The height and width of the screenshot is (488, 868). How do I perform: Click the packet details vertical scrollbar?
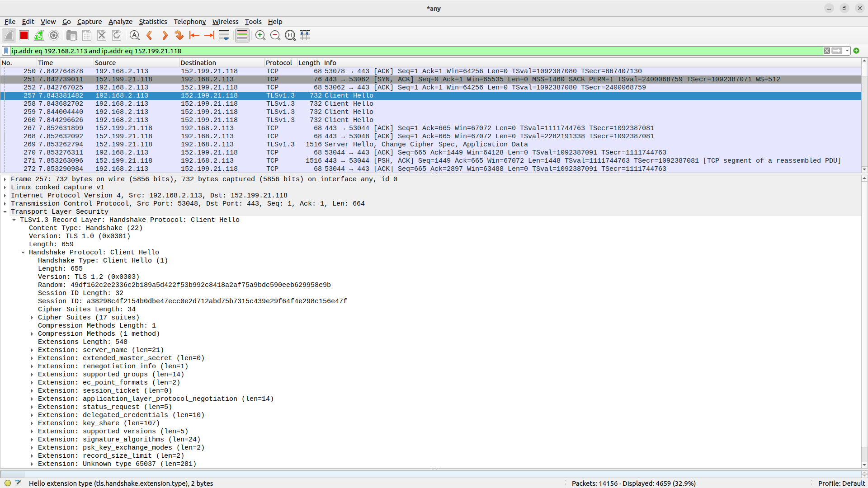[x=864, y=321]
